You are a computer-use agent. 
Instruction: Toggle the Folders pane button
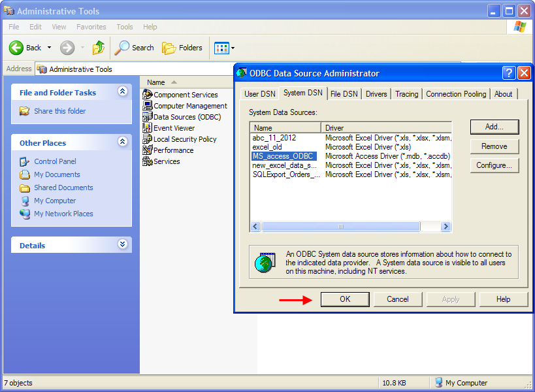(x=182, y=48)
